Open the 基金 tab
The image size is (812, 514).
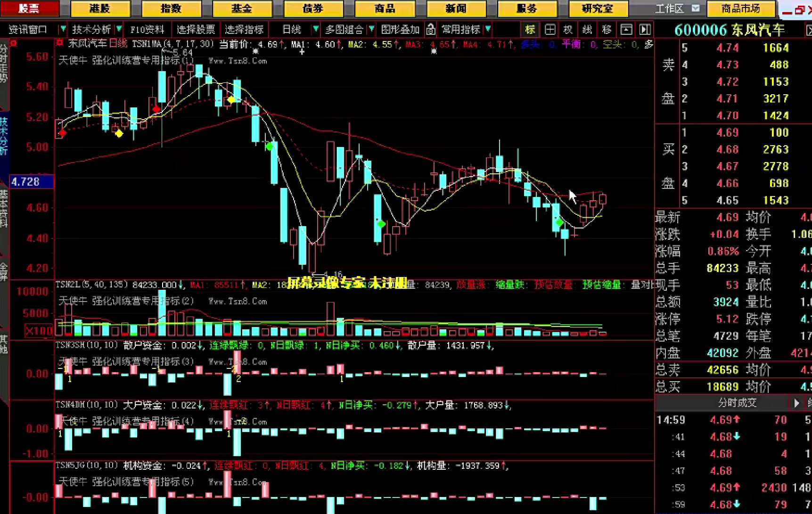tap(242, 8)
